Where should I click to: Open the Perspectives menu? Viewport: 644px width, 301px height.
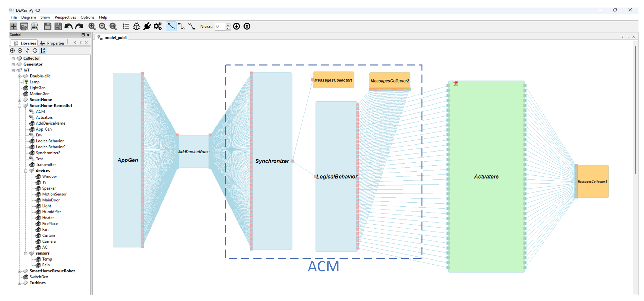click(65, 17)
